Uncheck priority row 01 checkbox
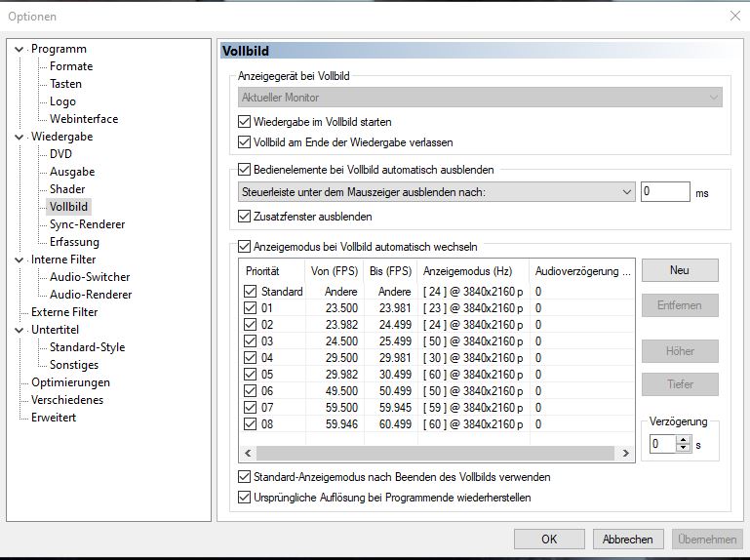This screenshot has width=750, height=560. (x=250, y=307)
